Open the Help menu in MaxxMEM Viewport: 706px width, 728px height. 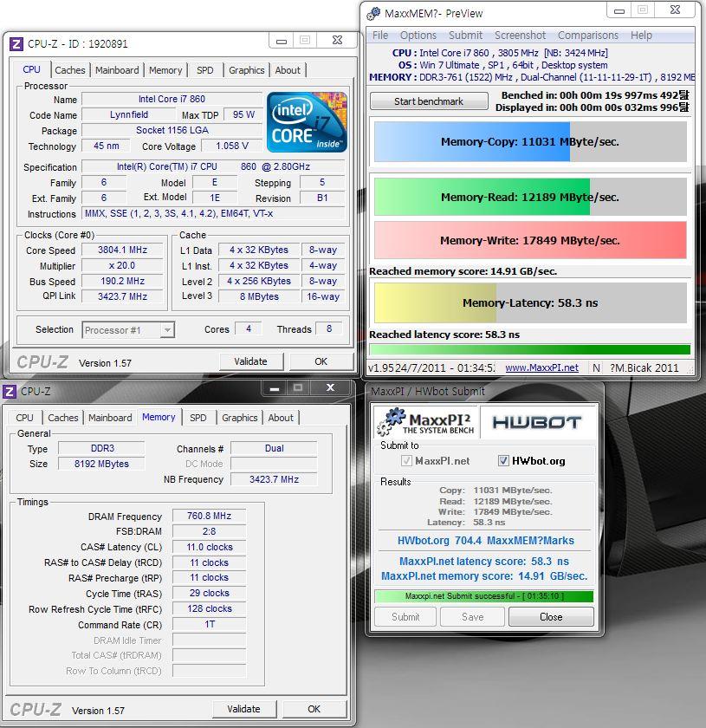click(x=641, y=36)
